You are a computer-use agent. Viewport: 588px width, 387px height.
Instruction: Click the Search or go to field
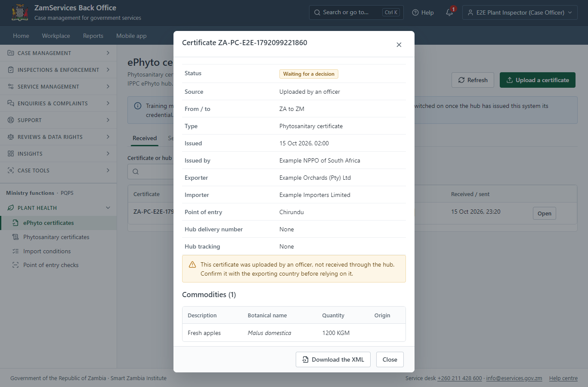point(356,12)
